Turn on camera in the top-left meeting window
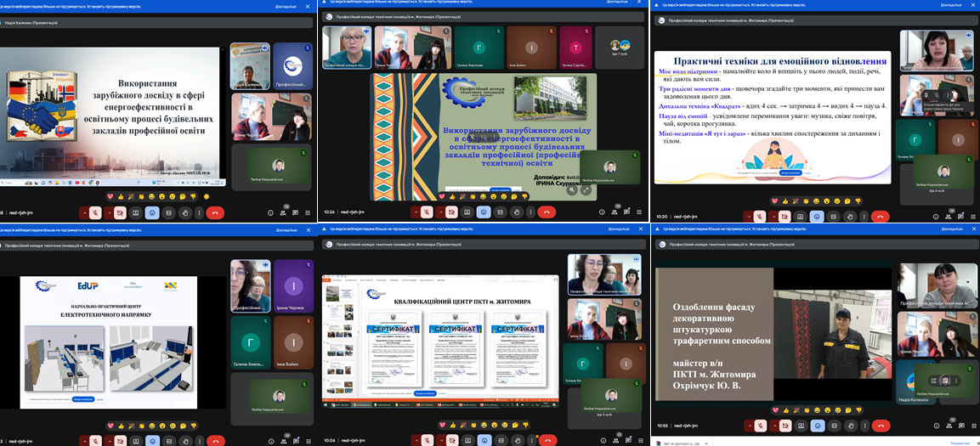The height and width of the screenshot is (446, 980). pyautogui.click(x=120, y=212)
